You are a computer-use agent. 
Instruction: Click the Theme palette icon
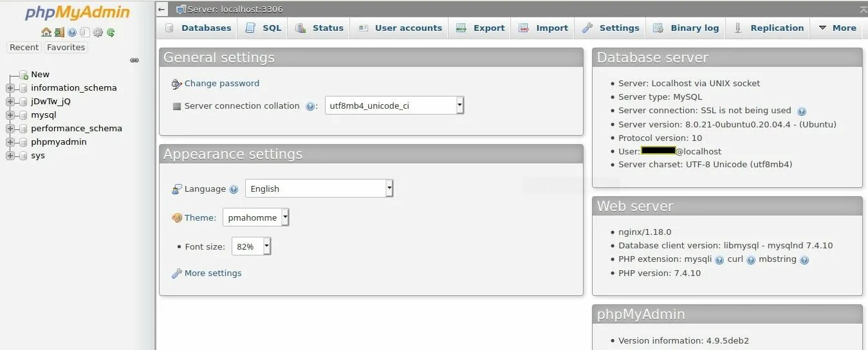pyautogui.click(x=177, y=218)
